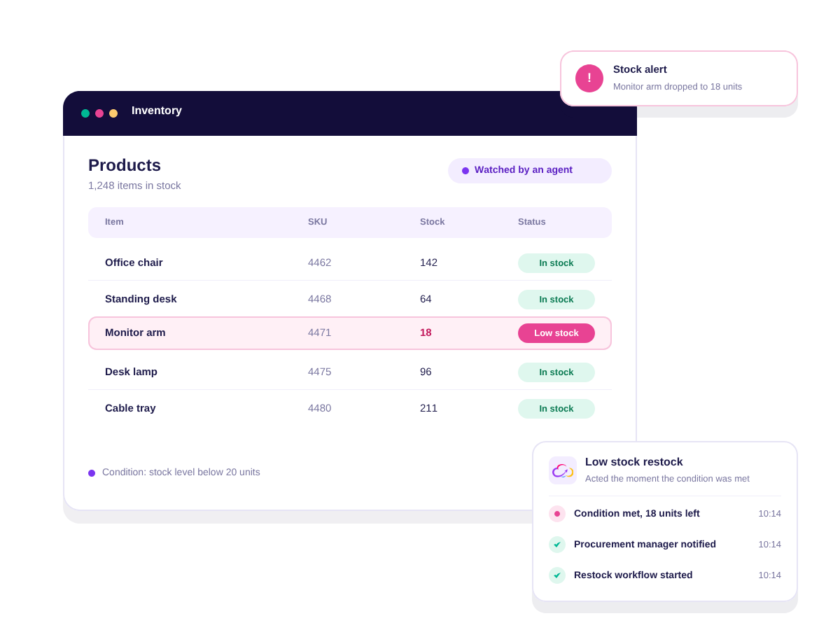Click SKU 4471 in the table
This screenshot has width=840, height=630.
click(x=320, y=332)
